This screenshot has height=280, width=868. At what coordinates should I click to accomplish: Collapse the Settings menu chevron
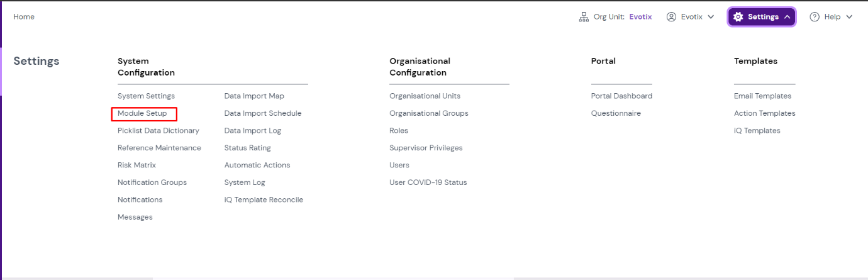tap(787, 17)
